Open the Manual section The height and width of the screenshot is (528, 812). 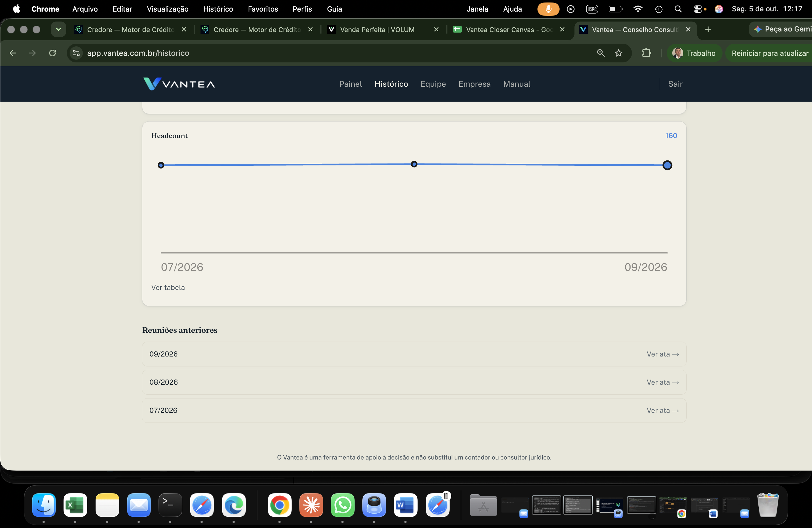pyautogui.click(x=516, y=84)
